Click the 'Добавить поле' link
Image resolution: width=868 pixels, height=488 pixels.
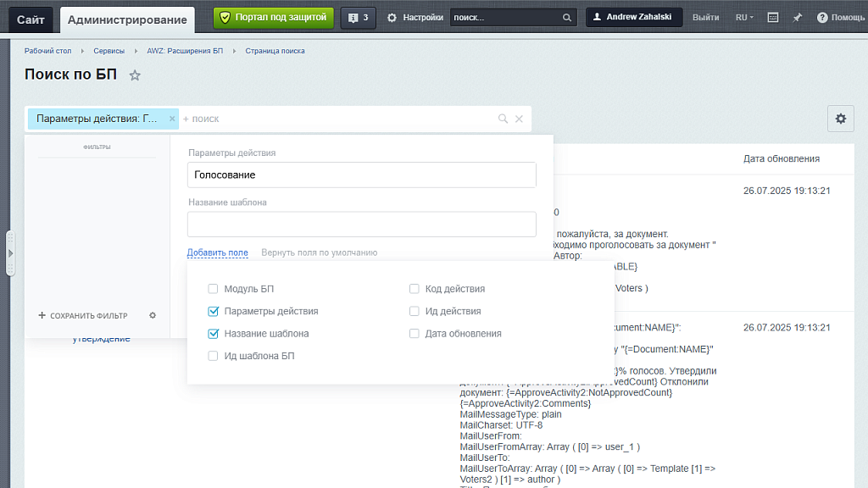218,252
